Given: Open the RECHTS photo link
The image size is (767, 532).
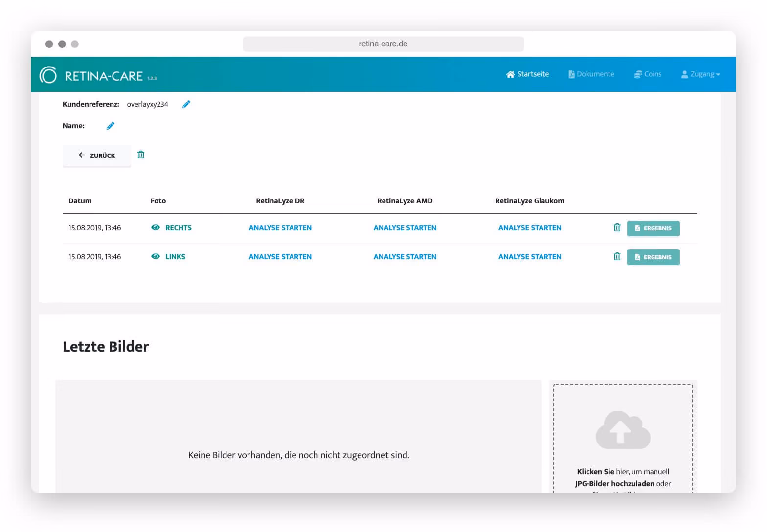Looking at the screenshot, I should (179, 228).
